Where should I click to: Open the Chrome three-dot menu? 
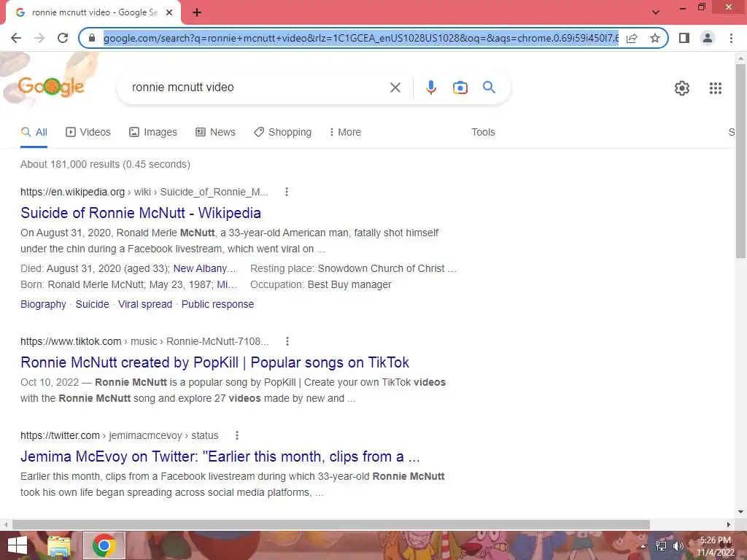pyautogui.click(x=731, y=38)
